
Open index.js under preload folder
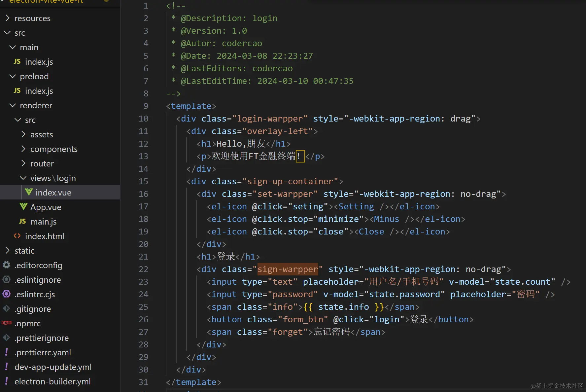click(39, 91)
